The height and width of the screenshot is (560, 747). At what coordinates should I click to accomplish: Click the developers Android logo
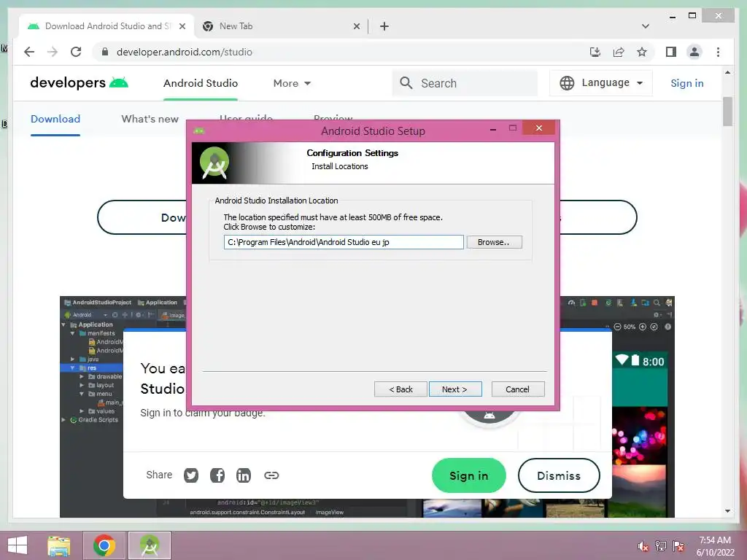(79, 83)
